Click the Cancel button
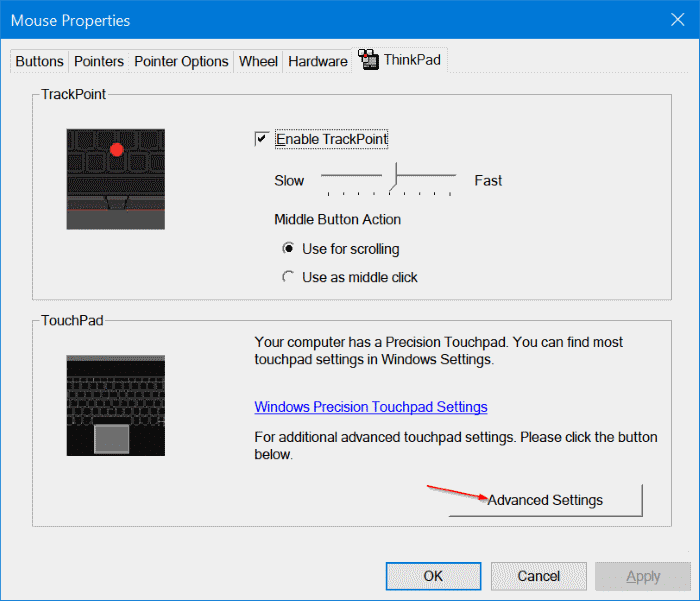700x601 pixels. click(538, 576)
